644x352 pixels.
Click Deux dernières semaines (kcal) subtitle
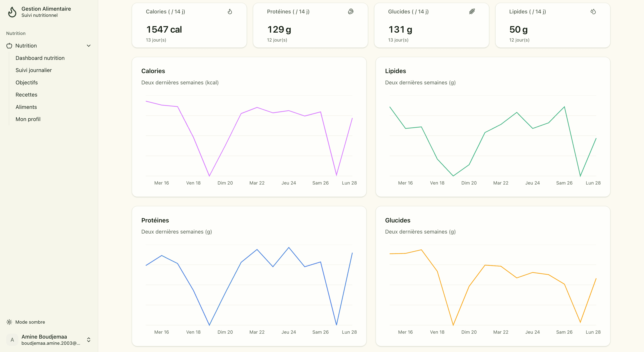click(x=180, y=82)
